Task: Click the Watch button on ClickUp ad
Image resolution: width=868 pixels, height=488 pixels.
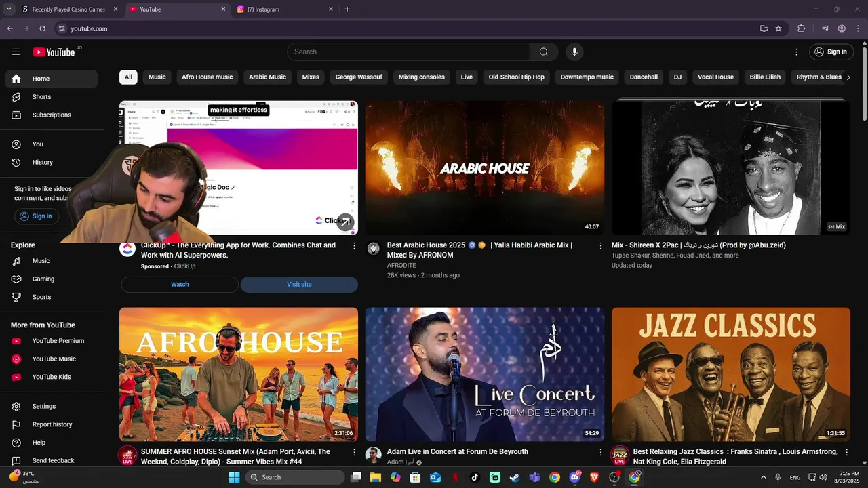Action: (180, 285)
